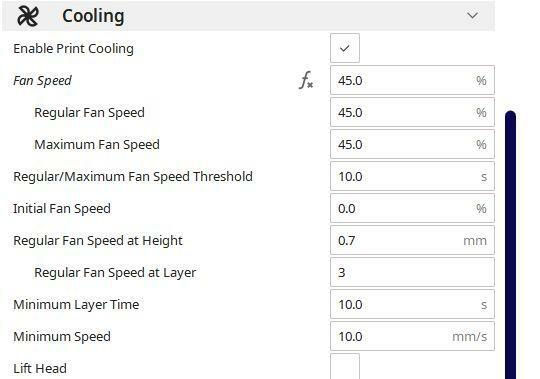This screenshot has width=540, height=379.
Task: Click the Fan Speed italic label
Action: coord(42,81)
